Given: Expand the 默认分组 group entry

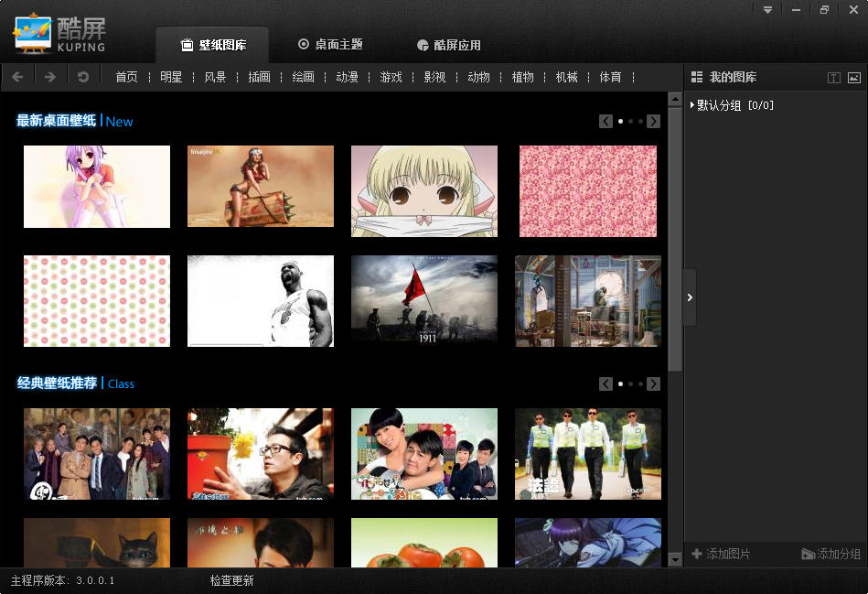Looking at the screenshot, I should [691, 105].
